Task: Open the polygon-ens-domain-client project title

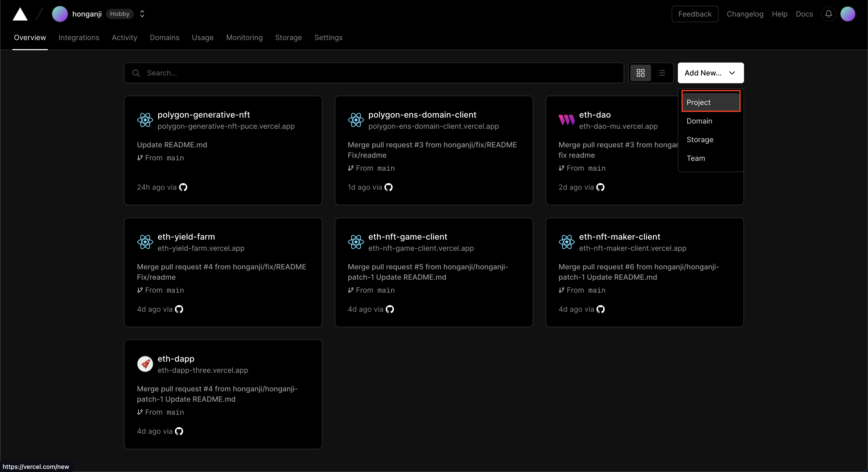Action: coord(422,115)
